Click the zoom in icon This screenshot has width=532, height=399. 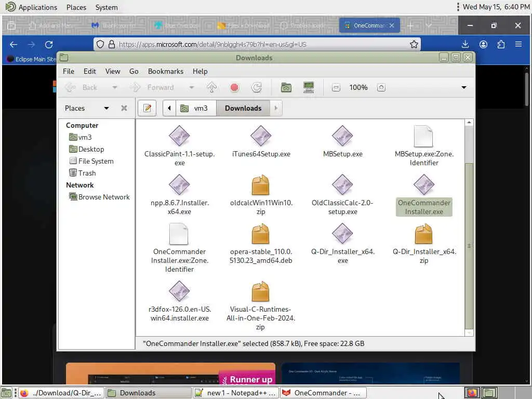pyautogui.click(x=381, y=87)
